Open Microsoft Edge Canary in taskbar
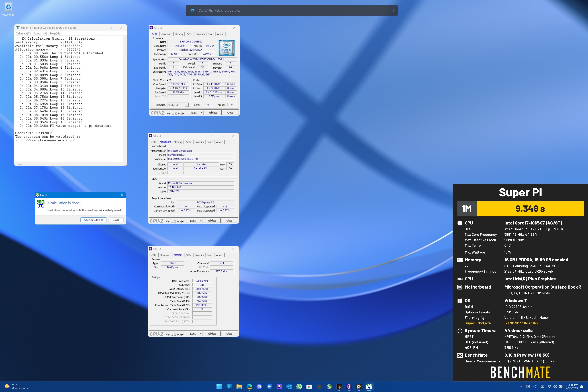Image resolution: width=588 pixels, height=392 pixels. (249, 387)
